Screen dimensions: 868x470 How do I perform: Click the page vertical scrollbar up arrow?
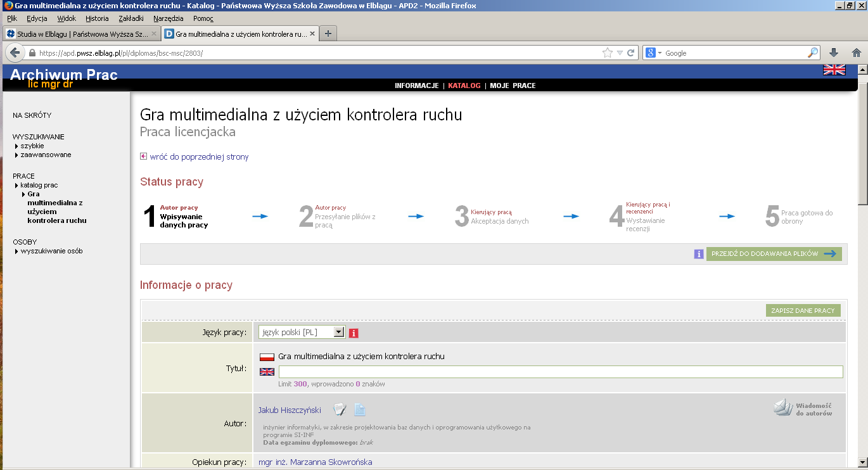(862, 68)
